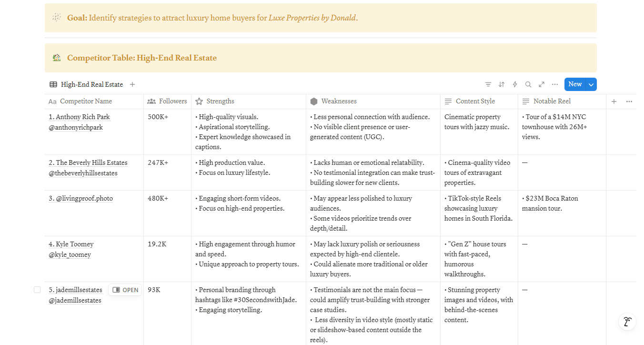This screenshot has width=644, height=345.
Task: Open the automations lightning bolt icon
Action: pos(515,84)
